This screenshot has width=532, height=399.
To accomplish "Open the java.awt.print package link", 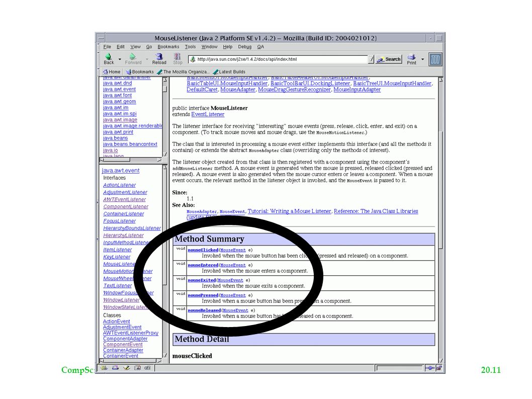I will pyautogui.click(x=118, y=132).
